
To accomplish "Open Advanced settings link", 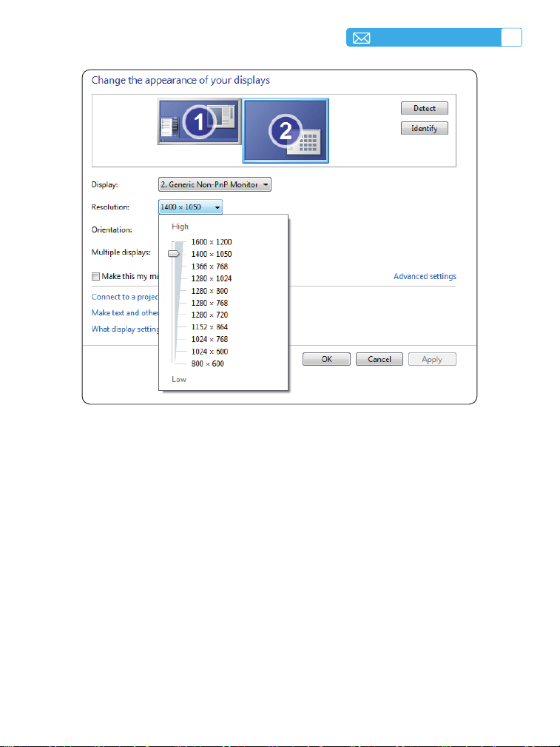I will [425, 276].
